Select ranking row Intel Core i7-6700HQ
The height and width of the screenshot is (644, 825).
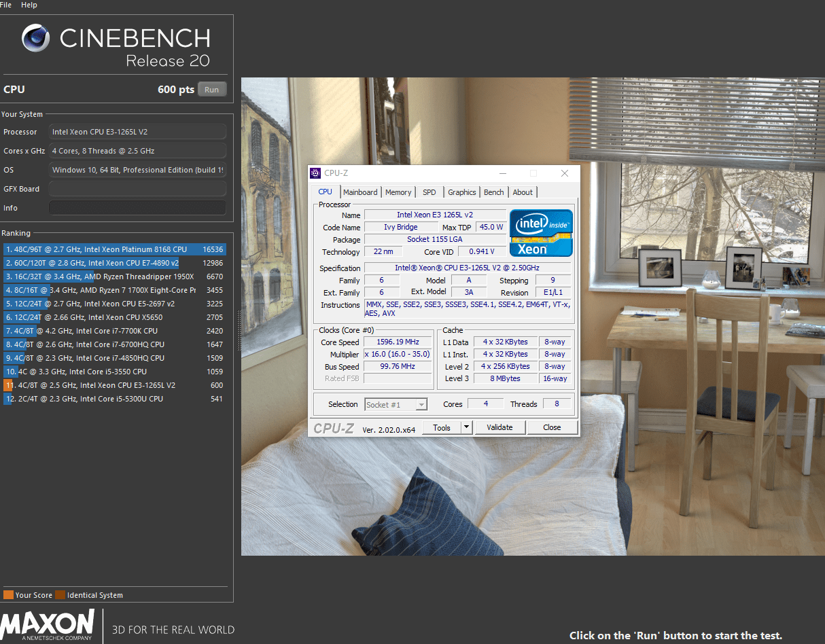(x=114, y=344)
